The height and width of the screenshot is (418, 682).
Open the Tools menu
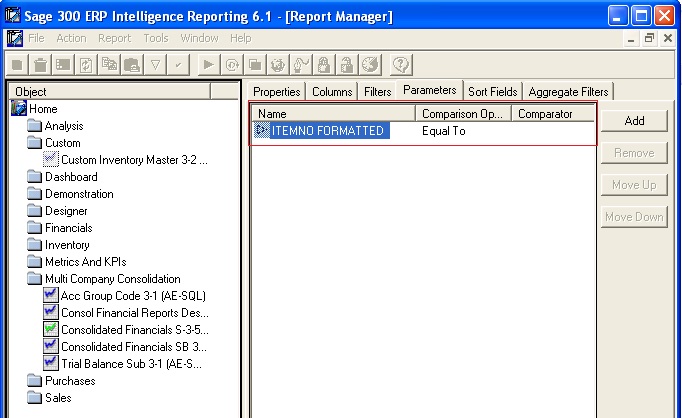pos(156,38)
